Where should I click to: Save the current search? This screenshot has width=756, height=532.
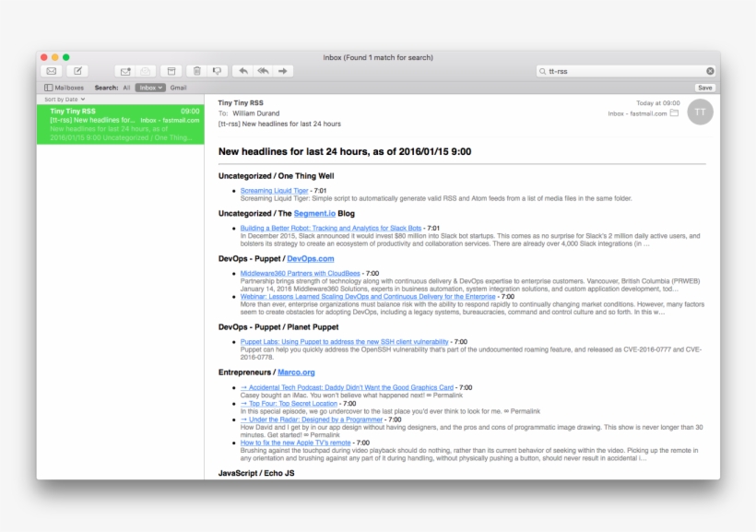click(x=704, y=88)
